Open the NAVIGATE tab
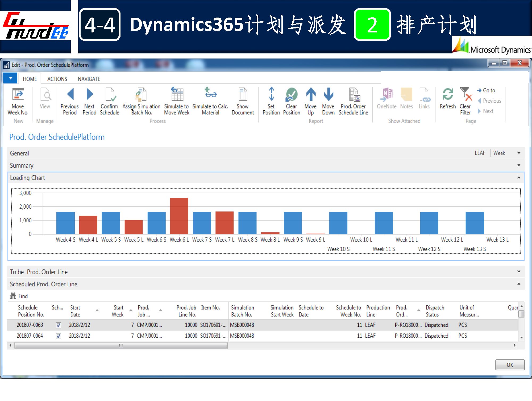532x401 pixels. point(89,79)
